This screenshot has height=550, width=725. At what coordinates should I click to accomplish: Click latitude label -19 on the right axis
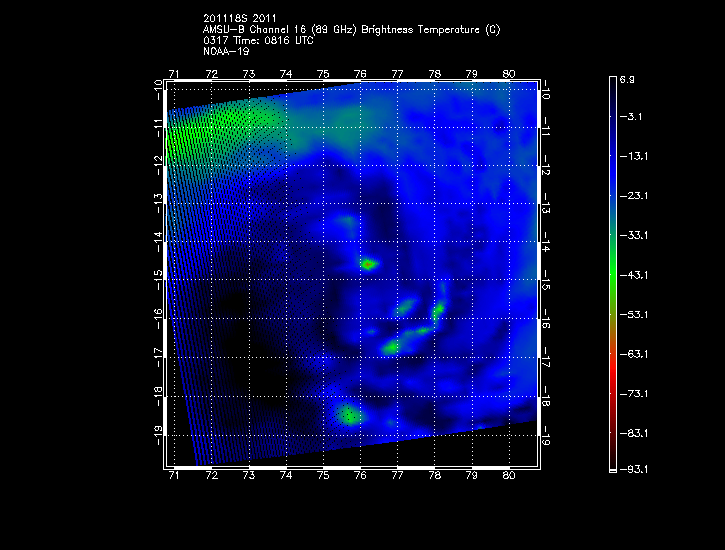(x=546, y=436)
